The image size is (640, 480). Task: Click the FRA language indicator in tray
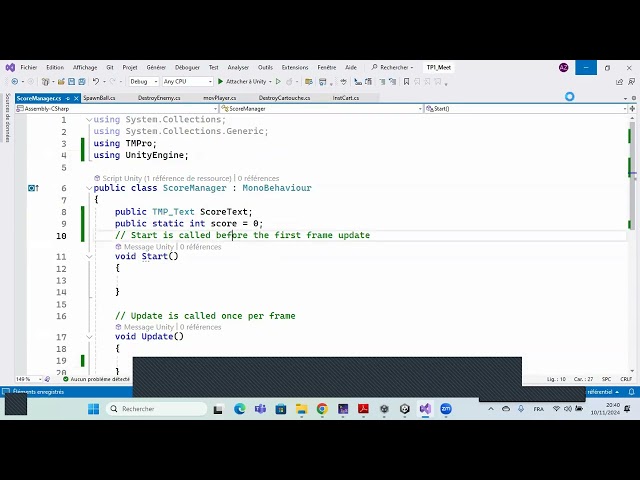(x=539, y=409)
